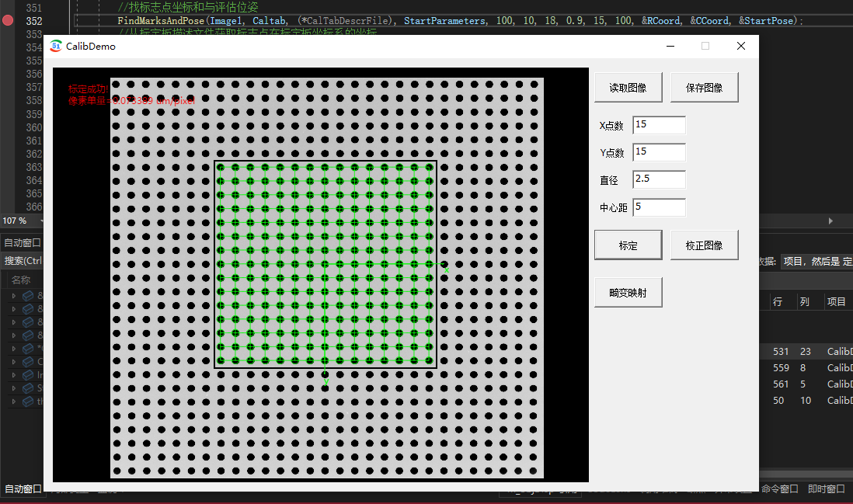853x504 pixels.
Task: Click the 列 column header
Action: coord(805,302)
